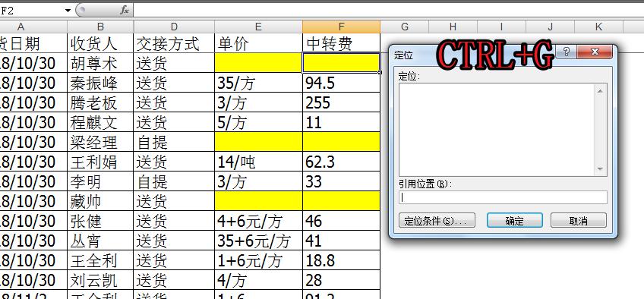Image resolution: width=644 pixels, height=299 pixels.
Task: Select column G header
Action: point(405,27)
